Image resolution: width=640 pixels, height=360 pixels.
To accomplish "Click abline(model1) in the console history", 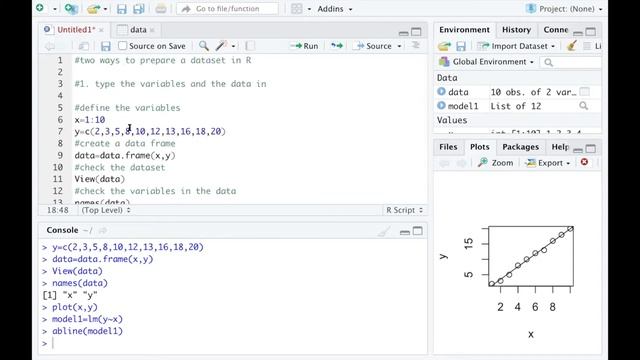I will [x=87, y=331].
